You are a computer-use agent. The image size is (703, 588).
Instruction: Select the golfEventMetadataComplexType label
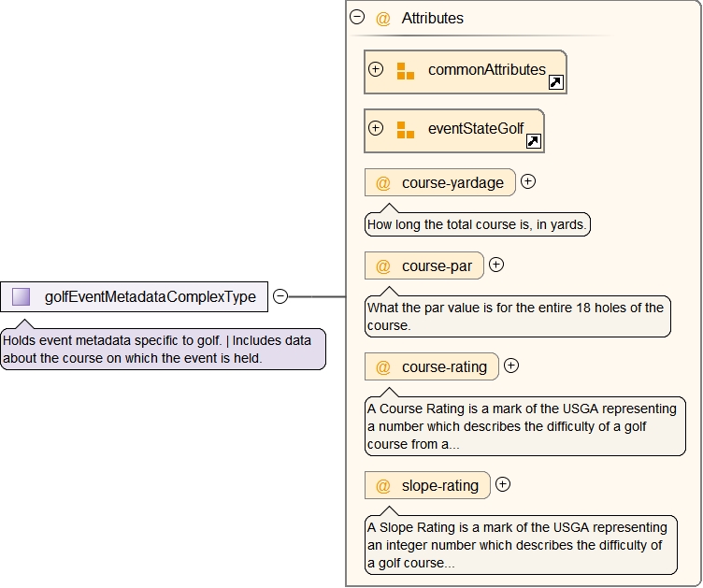click(x=150, y=297)
